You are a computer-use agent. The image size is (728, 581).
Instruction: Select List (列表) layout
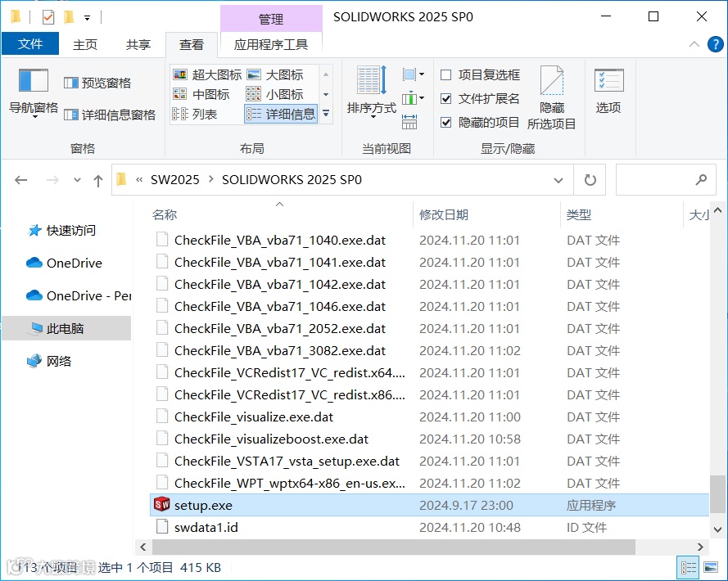click(195, 114)
